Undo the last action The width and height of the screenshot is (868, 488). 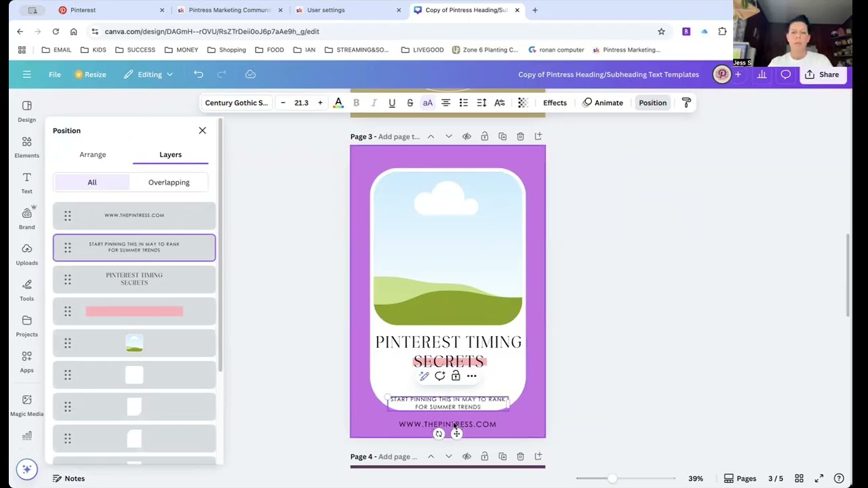[198, 75]
